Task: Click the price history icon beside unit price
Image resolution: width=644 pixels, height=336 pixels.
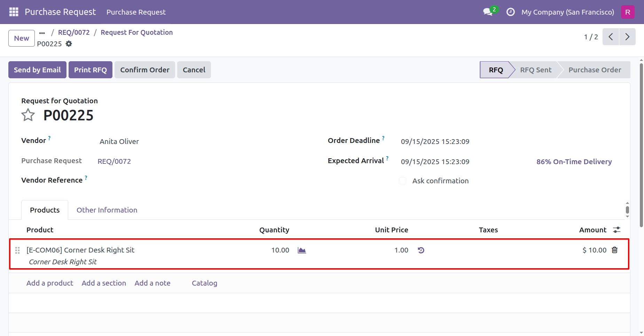Action: pyautogui.click(x=421, y=250)
